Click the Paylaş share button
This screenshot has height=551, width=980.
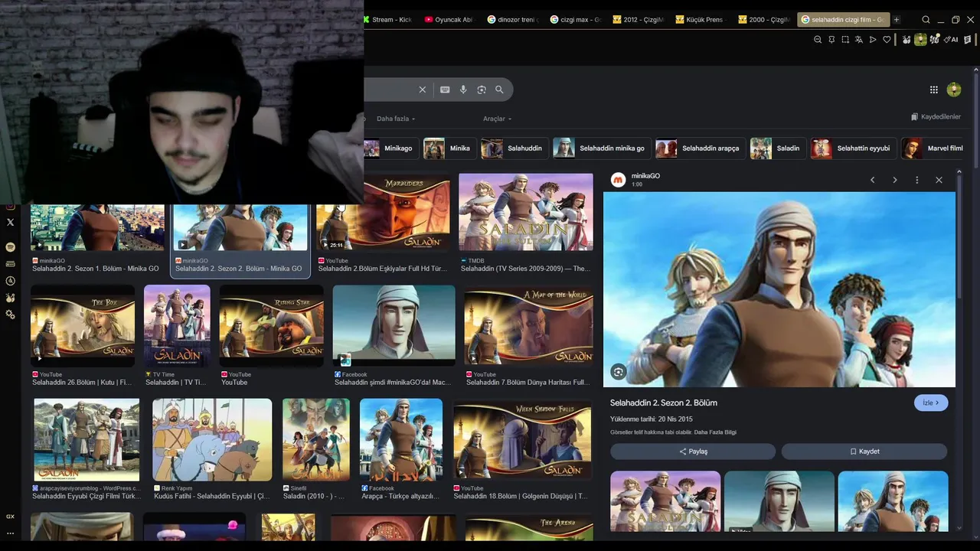693,452
